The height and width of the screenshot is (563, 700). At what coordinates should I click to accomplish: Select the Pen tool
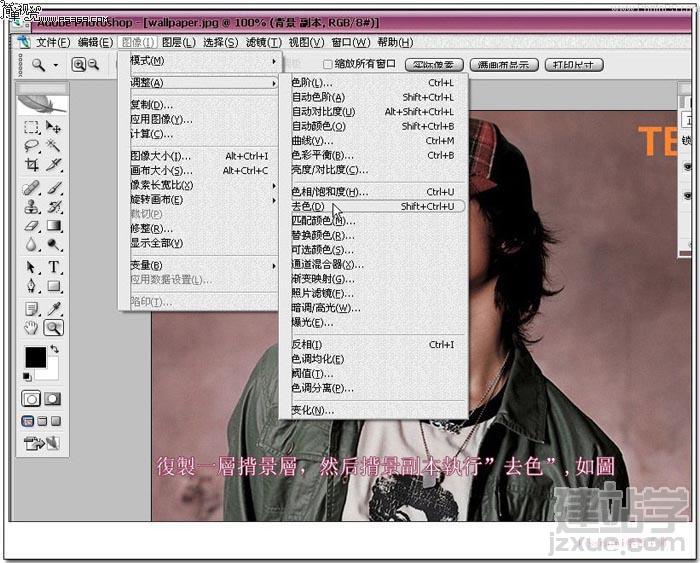31,286
